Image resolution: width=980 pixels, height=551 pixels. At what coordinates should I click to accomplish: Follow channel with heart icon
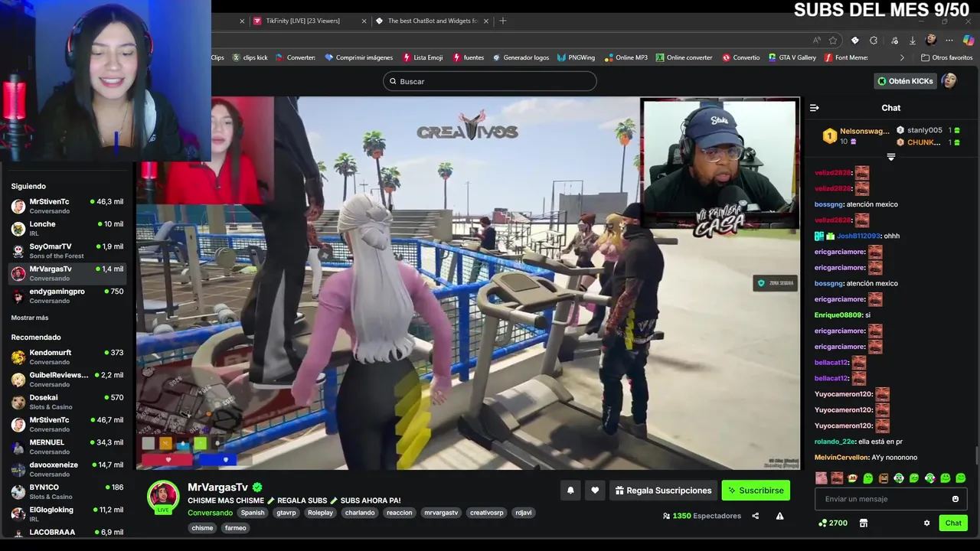595,491
